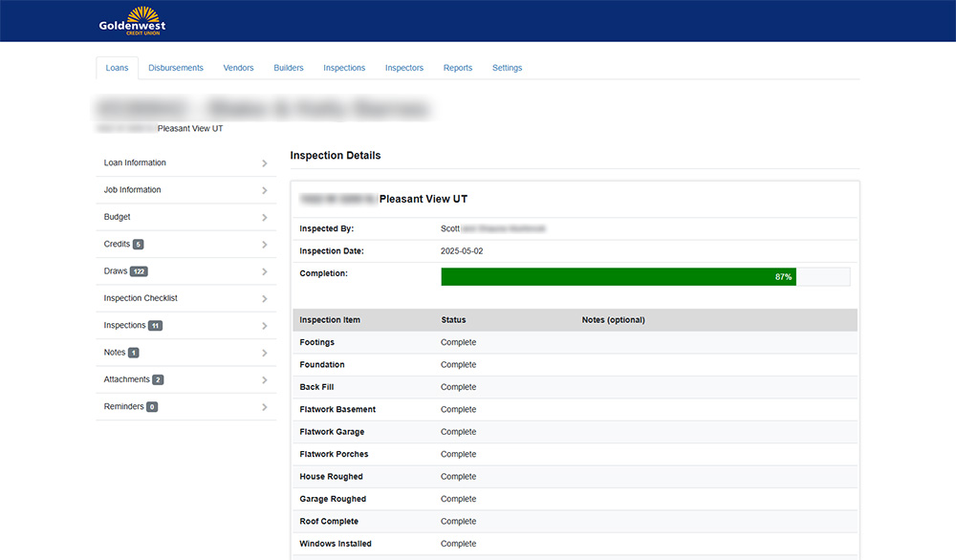Click the Goldenwest Credit Union logo
The width and height of the screenshot is (956, 560).
(x=132, y=20)
